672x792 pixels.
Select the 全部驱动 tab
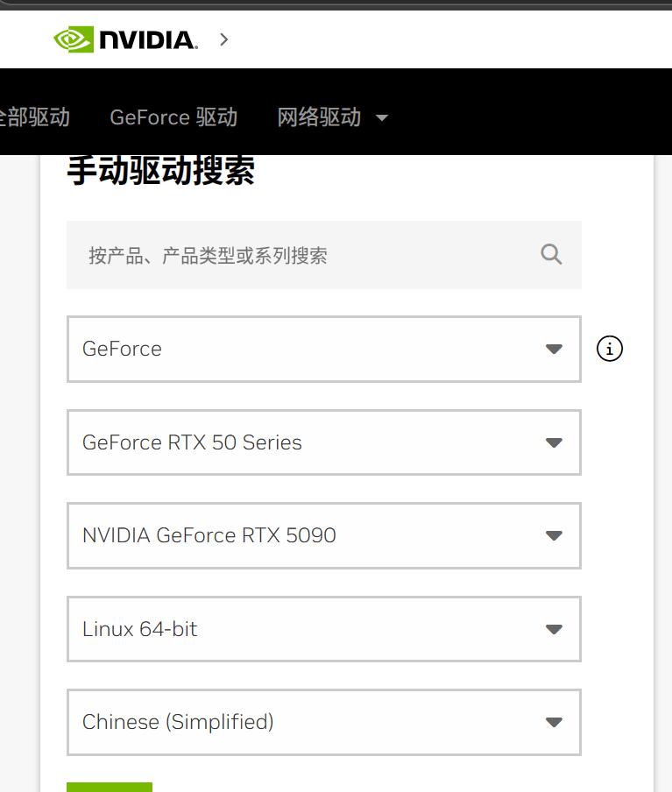click(34, 117)
